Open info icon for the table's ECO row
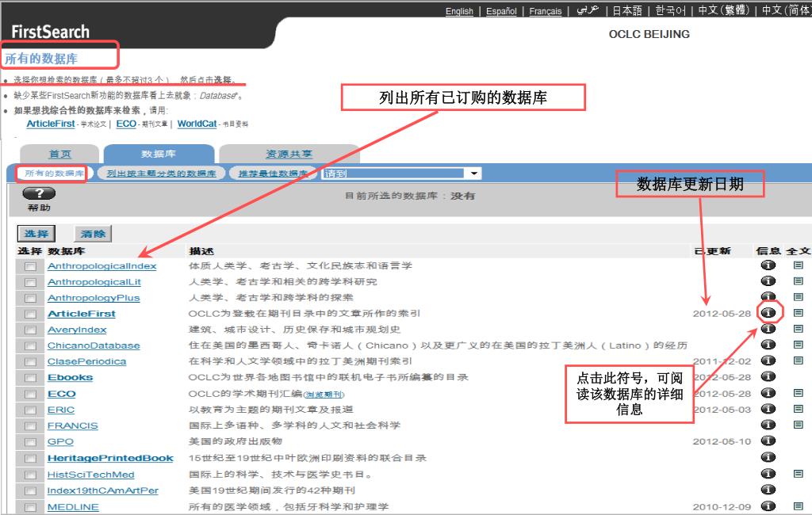Screen dimensions: 812x515 [x=768, y=393]
